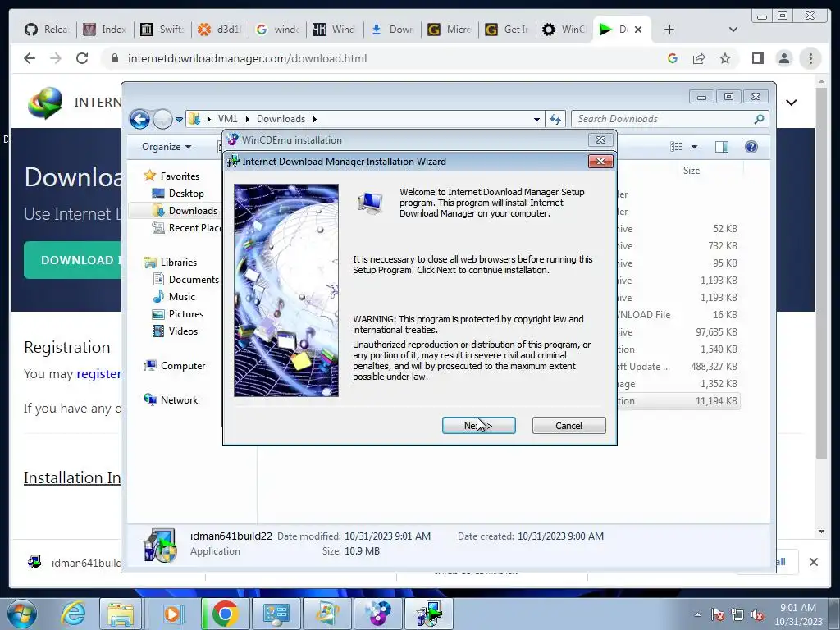Switch to Chrome from the taskbar
Viewport: 840px width, 630px height.
225,614
